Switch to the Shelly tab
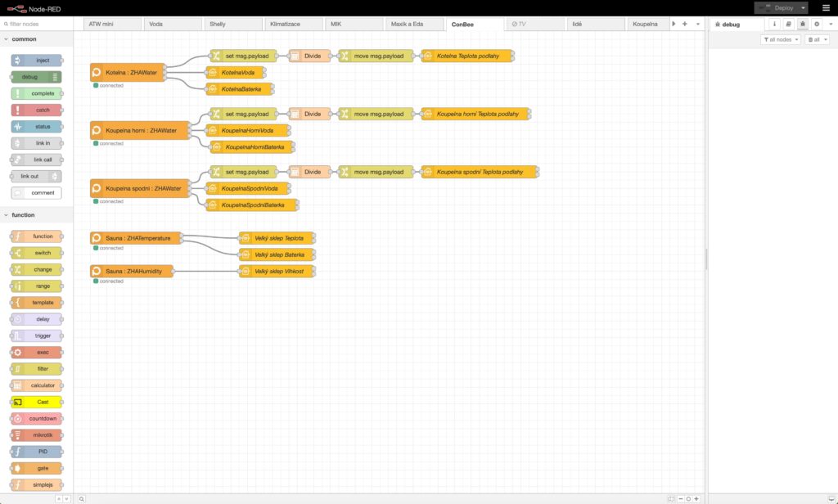This screenshot has height=504, width=838. tap(233, 24)
